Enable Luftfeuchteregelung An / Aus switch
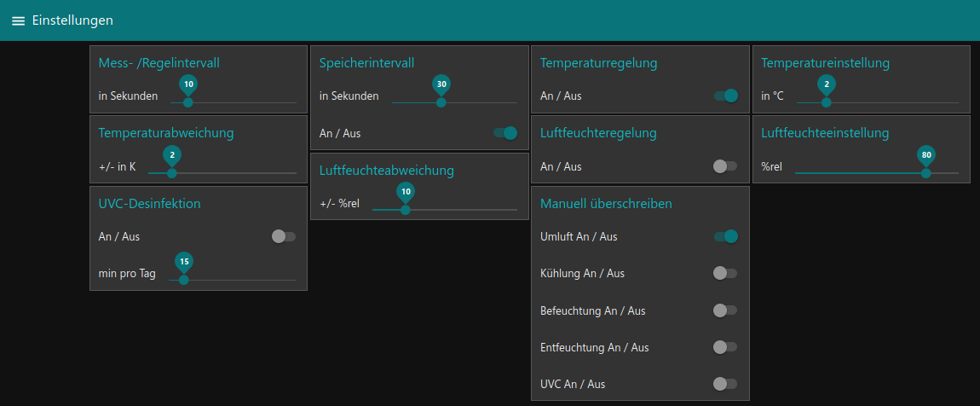 click(x=725, y=166)
